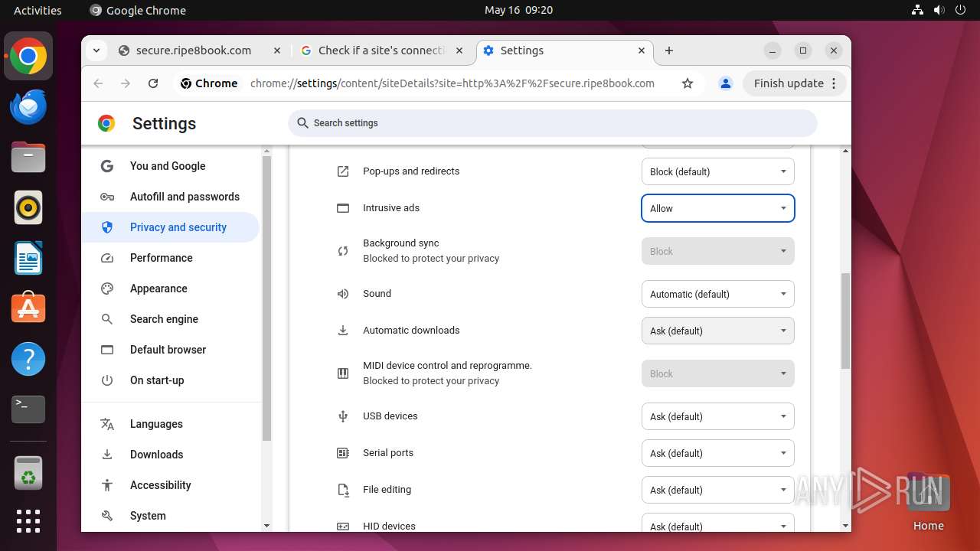Click the Chrome address bar URL

click(x=452, y=83)
